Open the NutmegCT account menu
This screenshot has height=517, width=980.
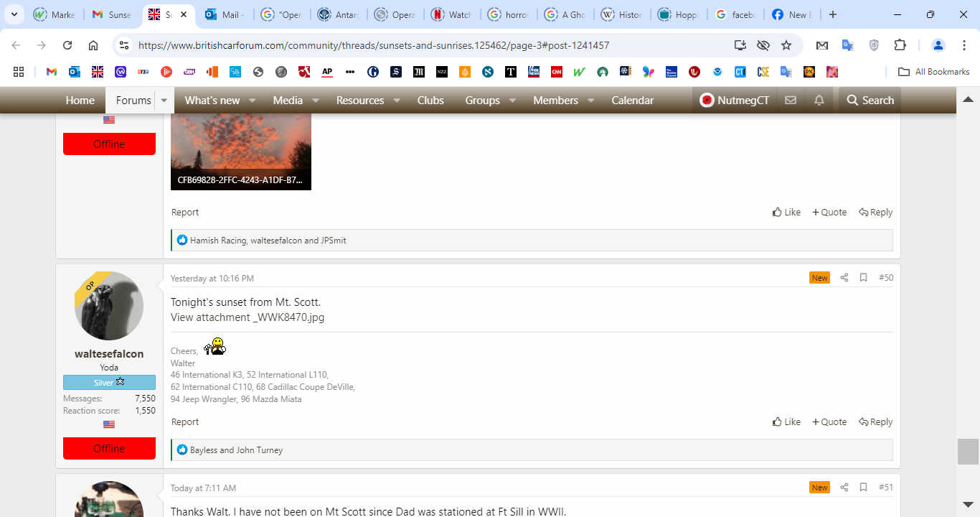(x=735, y=101)
